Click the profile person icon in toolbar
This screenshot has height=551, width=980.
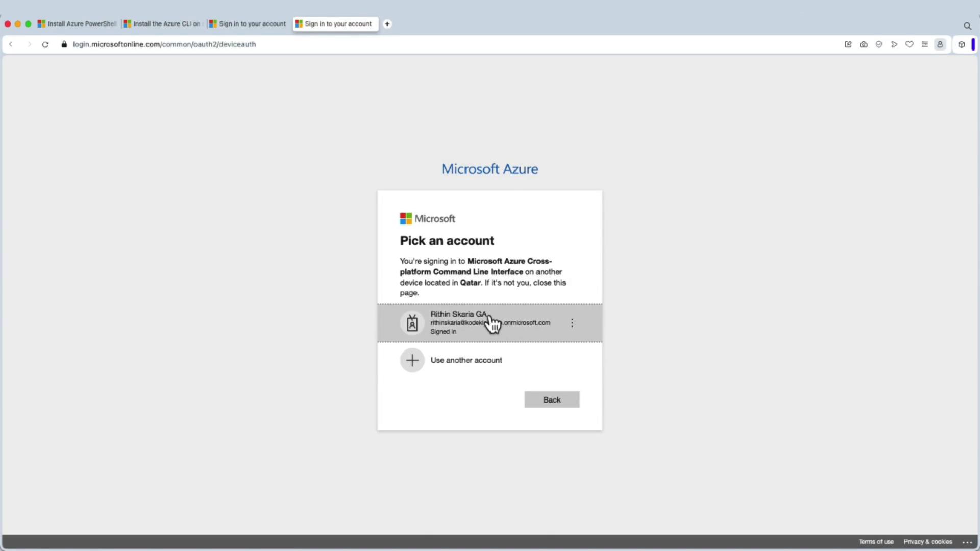940,44
